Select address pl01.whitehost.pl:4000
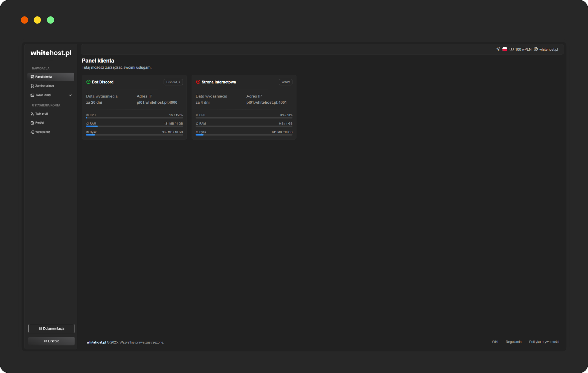 click(157, 103)
